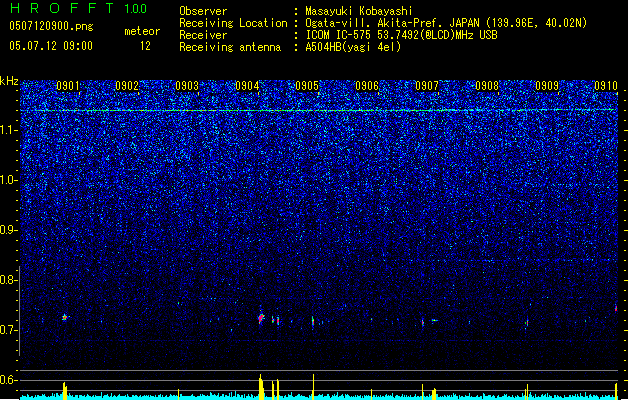The image size is (629, 400).
Task: Click the meteor echo just before 0907
Action: (423, 322)
